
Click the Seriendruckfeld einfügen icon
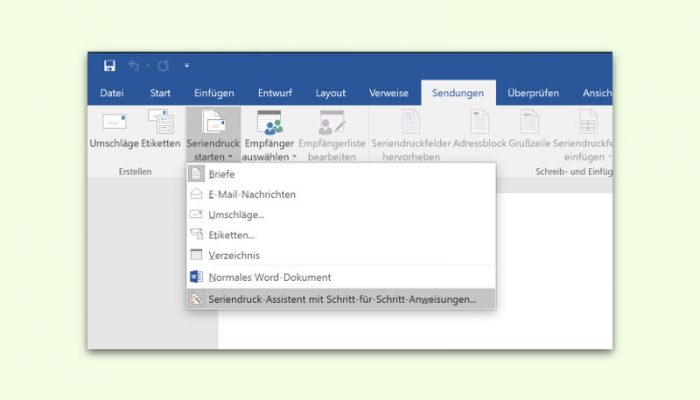click(588, 121)
